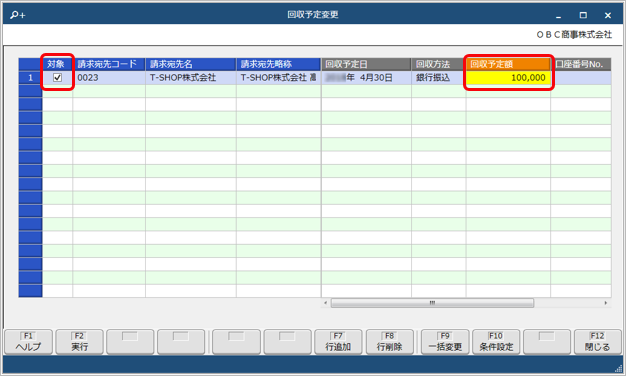Select the 回収予定額 cell showing 100,000
The height and width of the screenshot is (376, 626).
point(508,78)
